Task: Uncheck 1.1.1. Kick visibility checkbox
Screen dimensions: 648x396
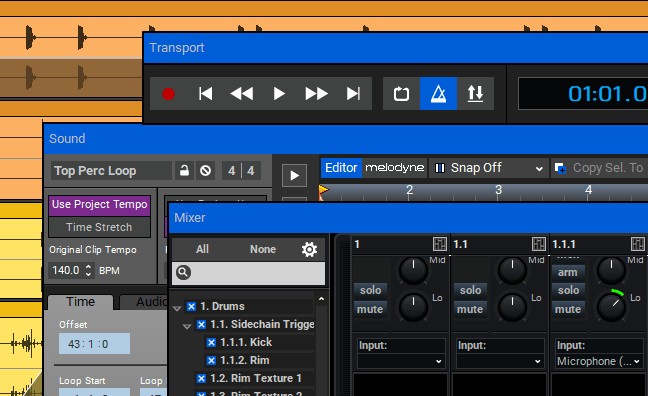Action: pos(211,343)
